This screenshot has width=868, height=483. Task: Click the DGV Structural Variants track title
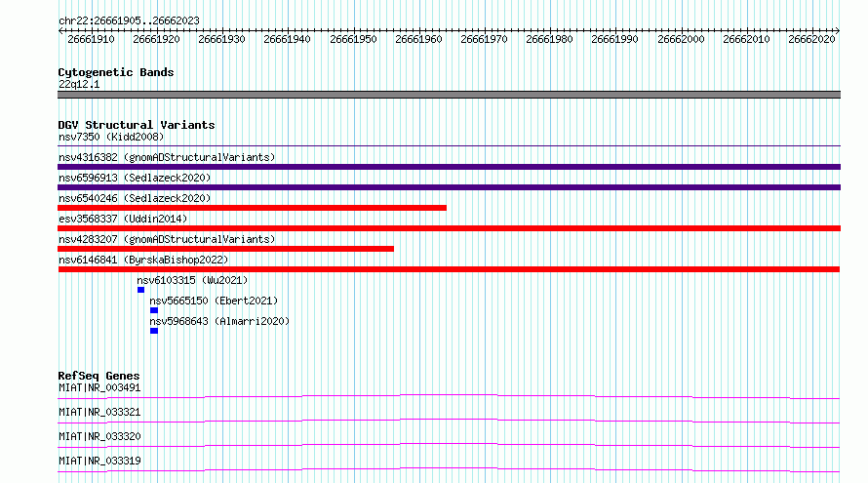point(137,125)
